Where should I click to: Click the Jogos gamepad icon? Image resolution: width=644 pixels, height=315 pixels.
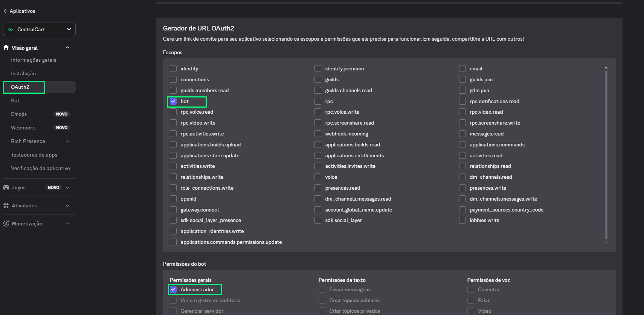click(6, 187)
